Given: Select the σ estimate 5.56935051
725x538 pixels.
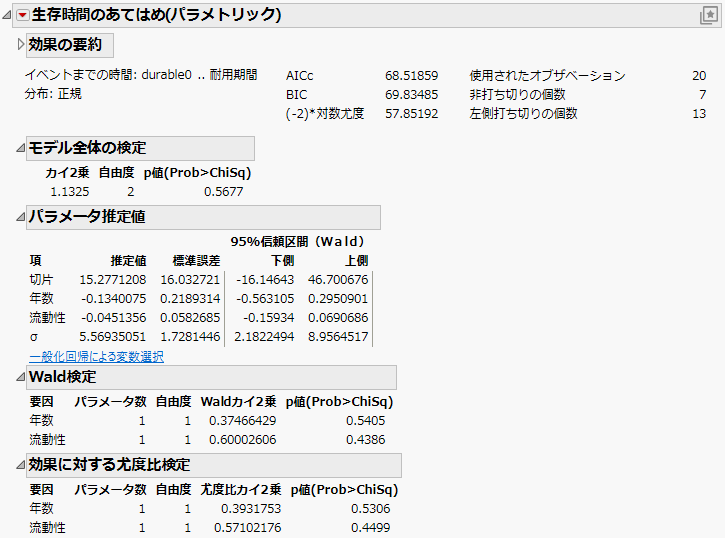Looking at the screenshot, I should click(x=113, y=336).
